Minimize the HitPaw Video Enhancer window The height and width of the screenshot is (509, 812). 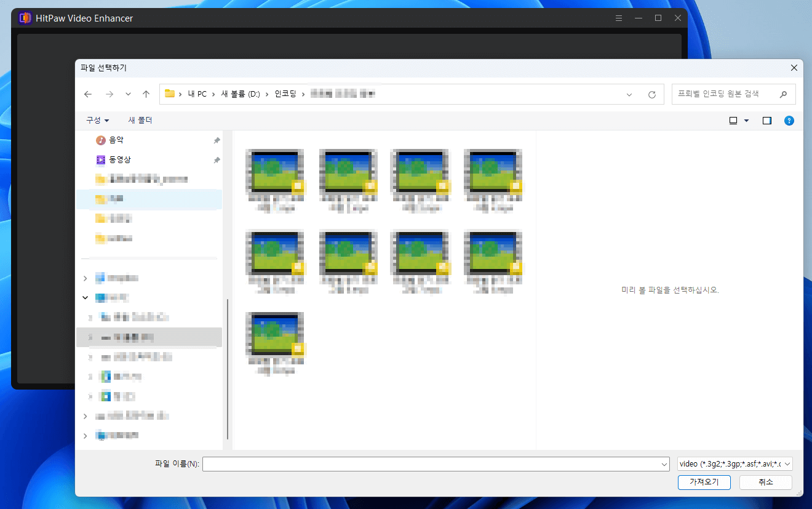[639, 18]
